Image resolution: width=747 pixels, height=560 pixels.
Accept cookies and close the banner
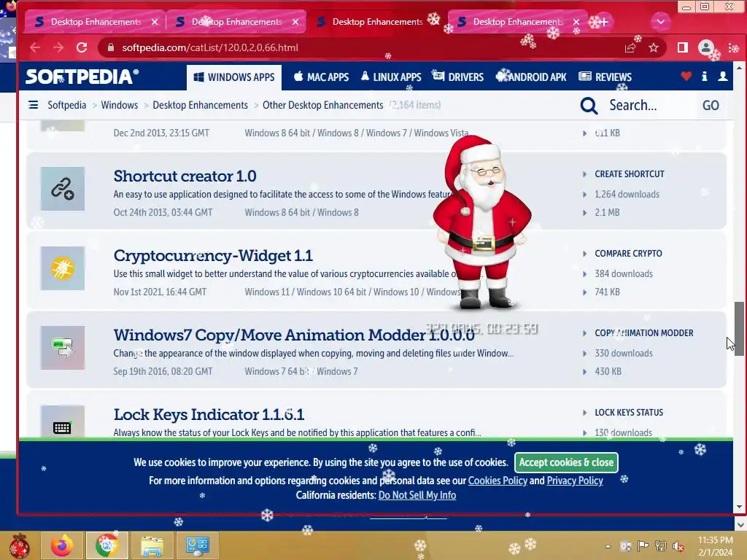(x=566, y=462)
